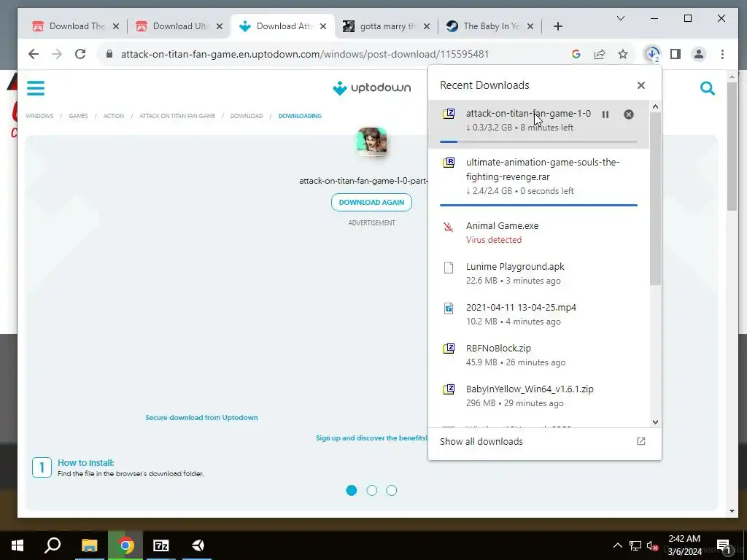Viewport: 747px width, 560px height.
Task: Click the ultimate-animation-game rar progress bar
Action: [x=539, y=205]
